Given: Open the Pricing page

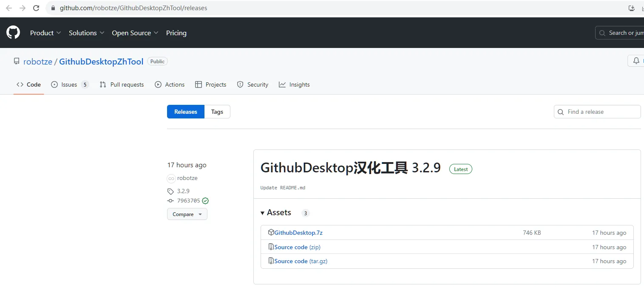Looking at the screenshot, I should (x=176, y=33).
